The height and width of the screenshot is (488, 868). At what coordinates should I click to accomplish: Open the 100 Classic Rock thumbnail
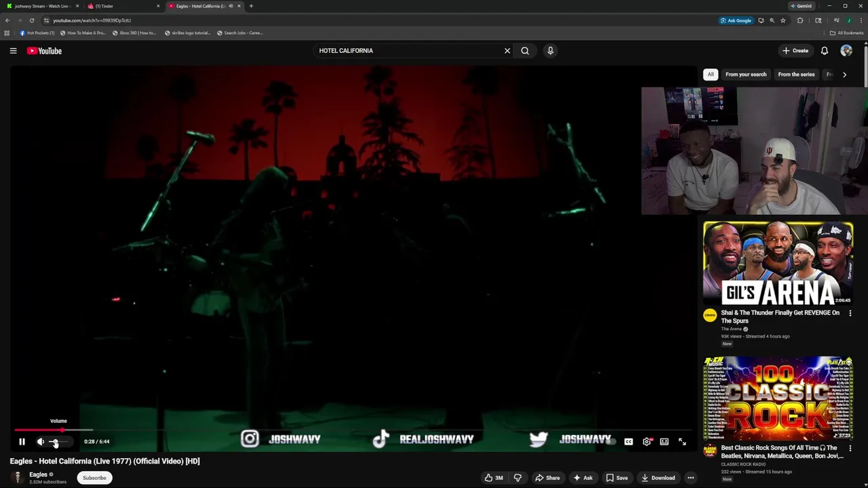point(778,399)
